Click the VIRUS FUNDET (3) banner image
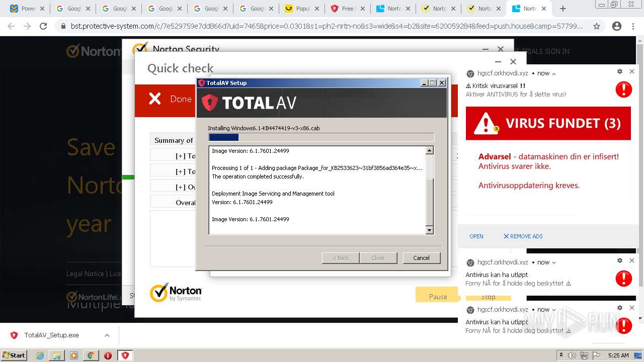Viewport: 644px width, 362px height. click(x=548, y=123)
